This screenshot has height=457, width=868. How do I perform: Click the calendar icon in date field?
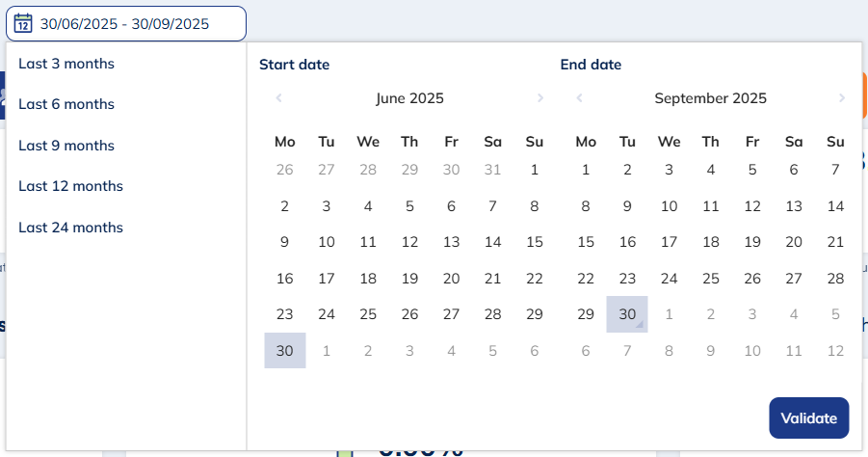pyautogui.click(x=24, y=23)
